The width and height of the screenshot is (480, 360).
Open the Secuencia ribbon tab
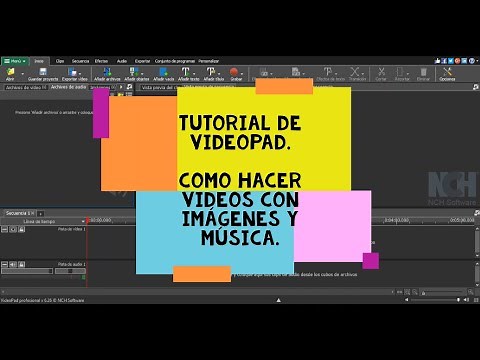click(x=80, y=61)
